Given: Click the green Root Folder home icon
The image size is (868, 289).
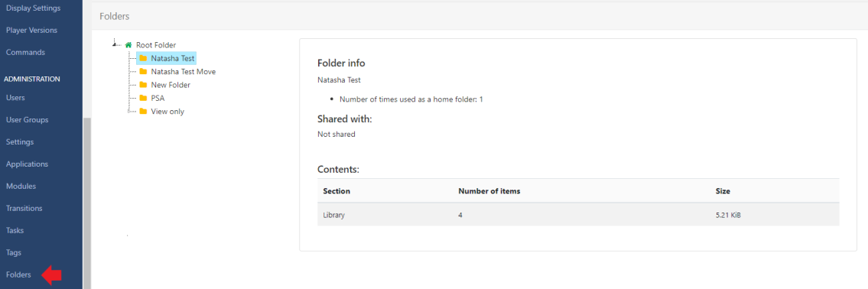Looking at the screenshot, I should pos(128,45).
